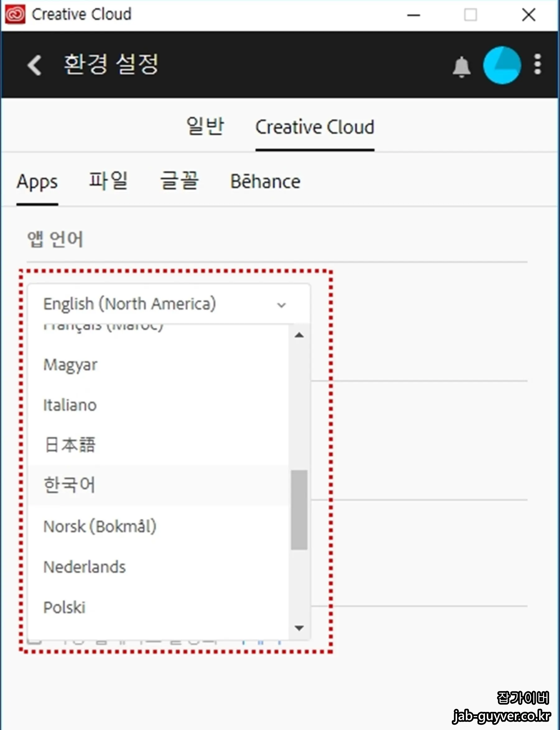Viewport: 560px width, 730px height.
Task: Open the 파일 sub-tab
Action: tap(108, 180)
